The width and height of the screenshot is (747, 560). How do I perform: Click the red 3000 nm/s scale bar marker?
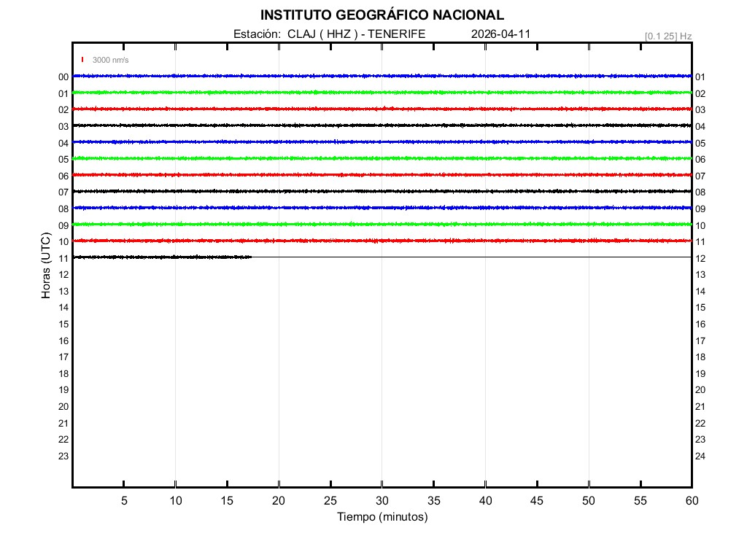point(82,60)
